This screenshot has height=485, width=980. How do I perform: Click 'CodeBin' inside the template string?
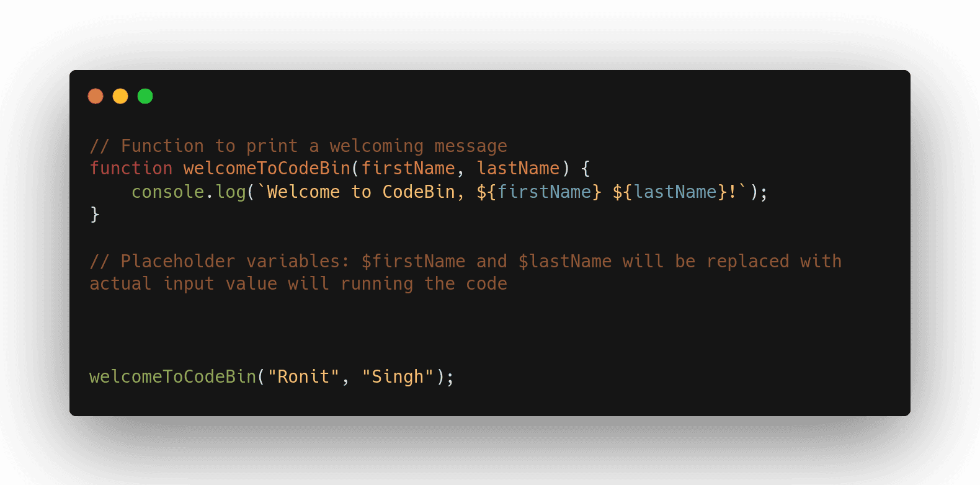pyautogui.click(x=418, y=192)
